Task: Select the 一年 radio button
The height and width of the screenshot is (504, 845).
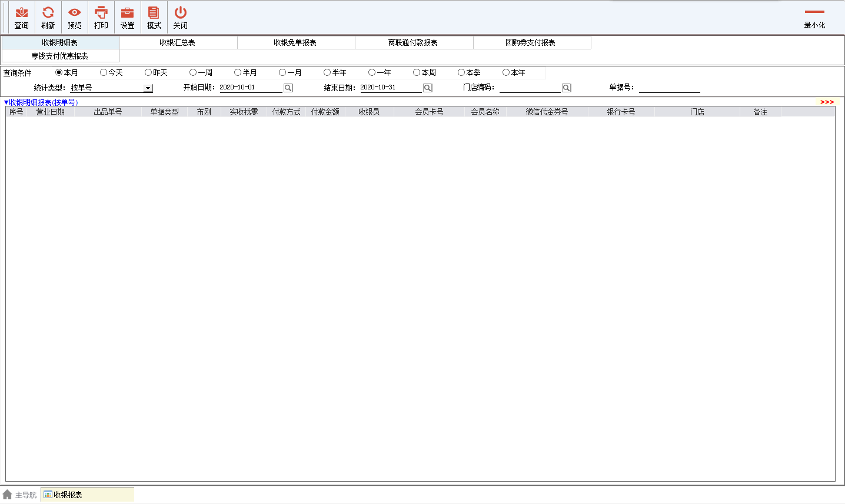Action: (372, 72)
